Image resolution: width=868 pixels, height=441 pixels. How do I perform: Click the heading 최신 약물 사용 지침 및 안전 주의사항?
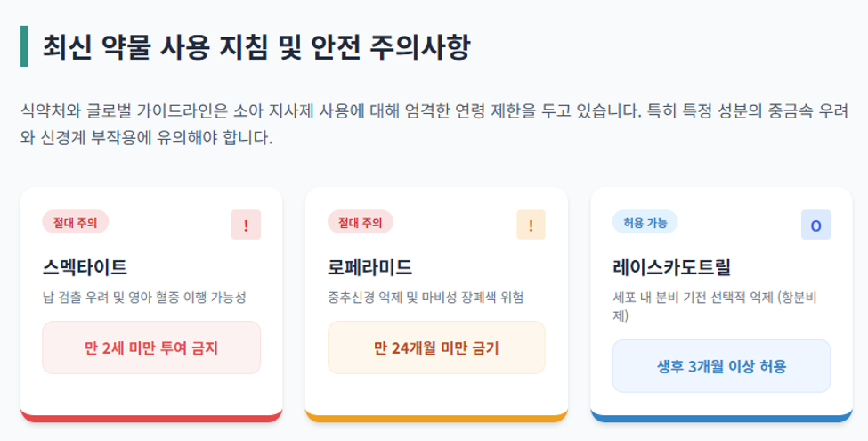256,46
